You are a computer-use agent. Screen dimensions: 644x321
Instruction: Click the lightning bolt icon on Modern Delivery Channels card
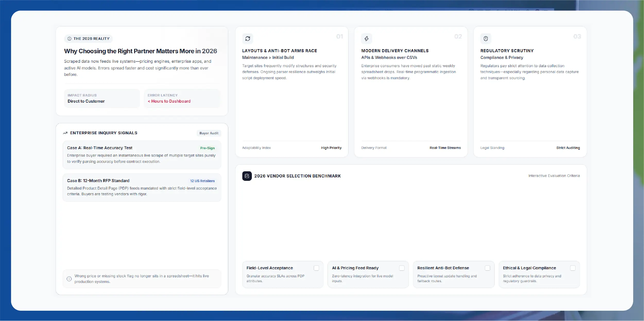366,39
